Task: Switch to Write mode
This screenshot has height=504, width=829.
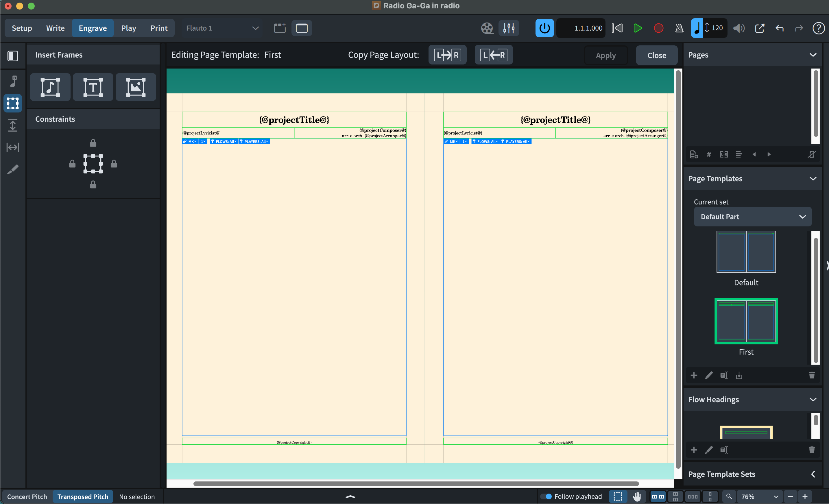Action: click(55, 28)
